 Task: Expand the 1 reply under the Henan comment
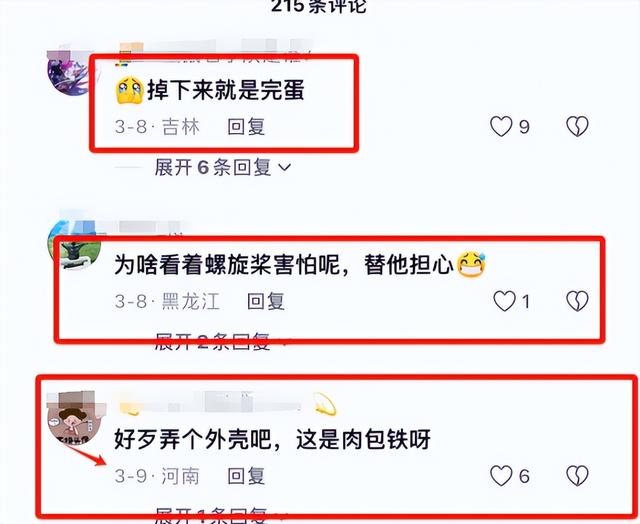coord(220,515)
